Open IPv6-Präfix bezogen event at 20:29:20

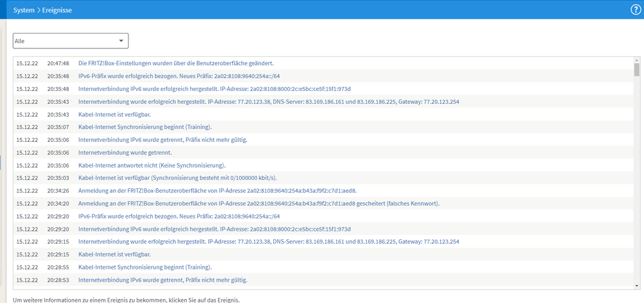(179, 217)
